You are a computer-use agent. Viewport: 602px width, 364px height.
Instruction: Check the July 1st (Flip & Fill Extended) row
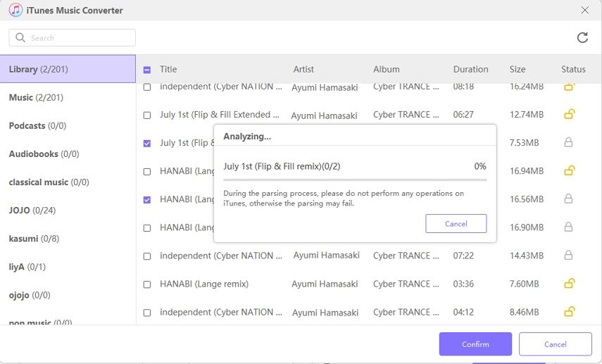tap(147, 115)
